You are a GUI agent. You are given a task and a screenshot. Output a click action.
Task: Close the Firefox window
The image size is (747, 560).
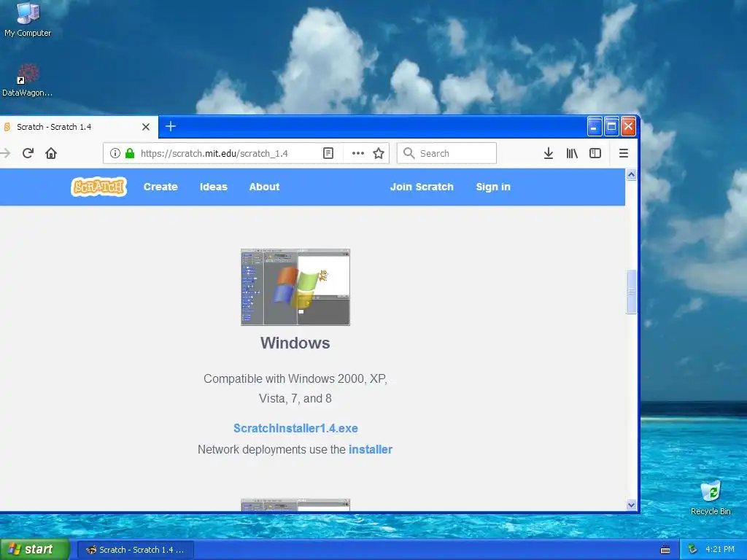click(x=628, y=127)
